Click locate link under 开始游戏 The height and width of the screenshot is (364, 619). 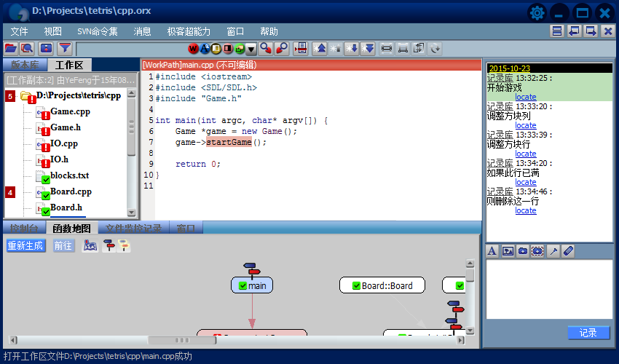[x=525, y=97]
